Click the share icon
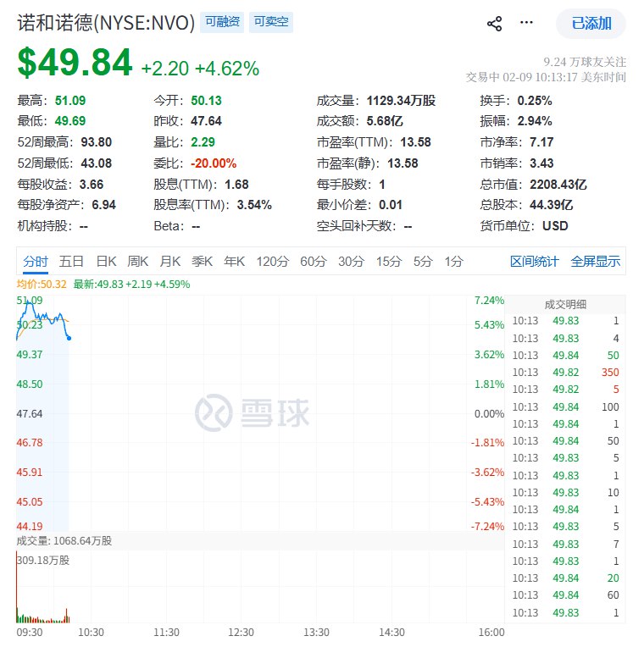644x658 pixels. pos(494,24)
